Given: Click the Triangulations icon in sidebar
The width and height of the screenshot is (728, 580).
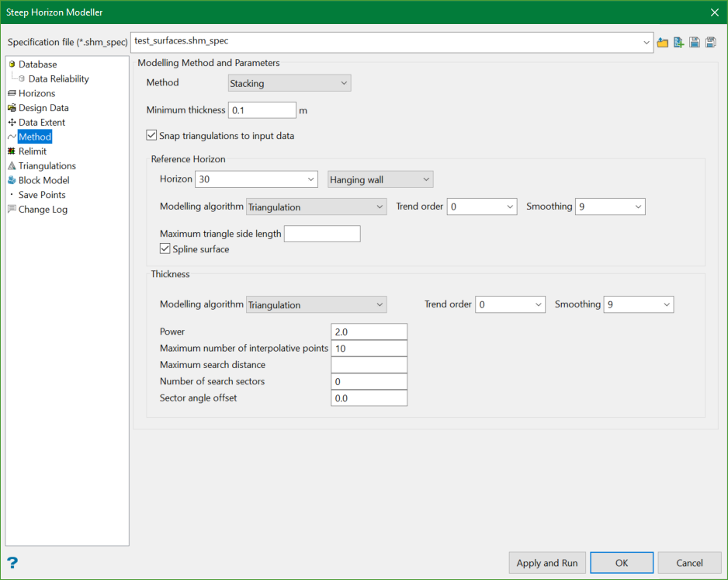Looking at the screenshot, I should (12, 166).
